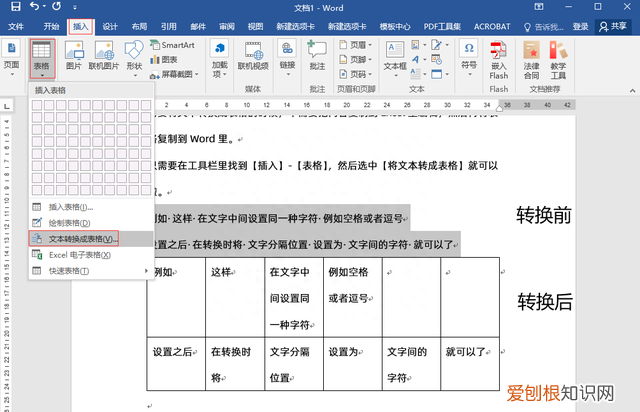Choose 绘制表格(D) menu item

(91, 223)
